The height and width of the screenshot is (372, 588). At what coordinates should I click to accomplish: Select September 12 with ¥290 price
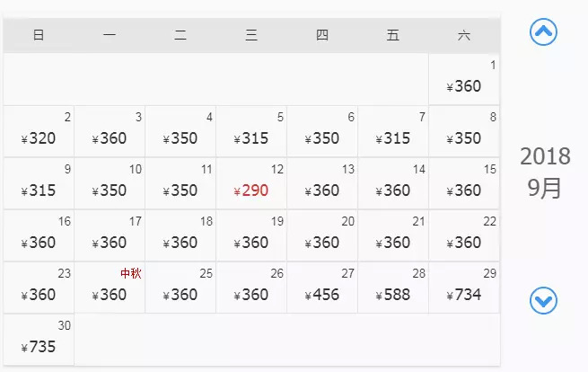coord(251,183)
